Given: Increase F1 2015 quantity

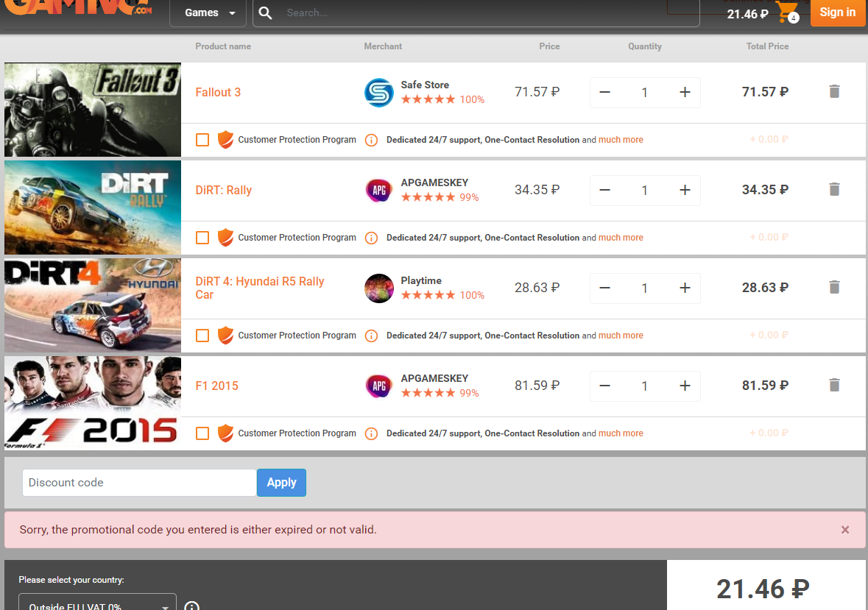Looking at the screenshot, I should tap(685, 386).
